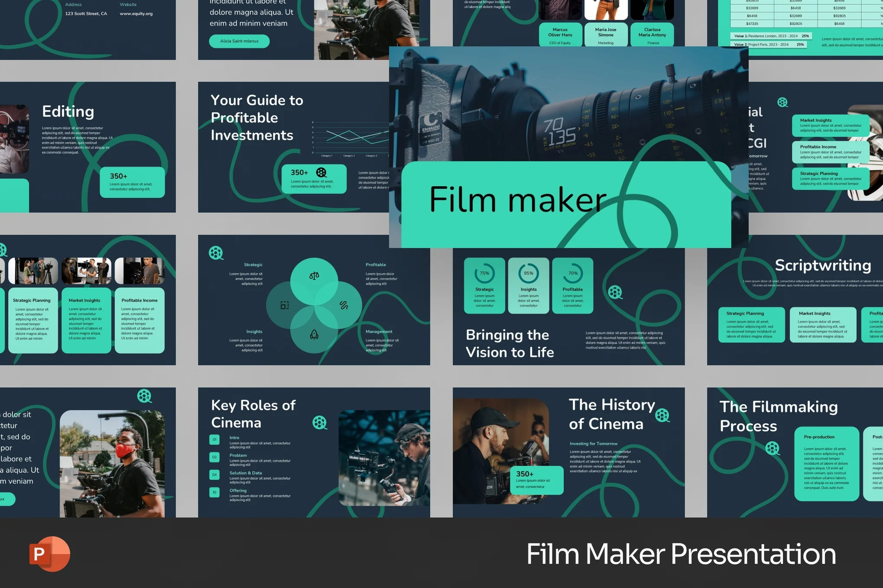Click the balance scale icon in top circle

click(x=314, y=276)
